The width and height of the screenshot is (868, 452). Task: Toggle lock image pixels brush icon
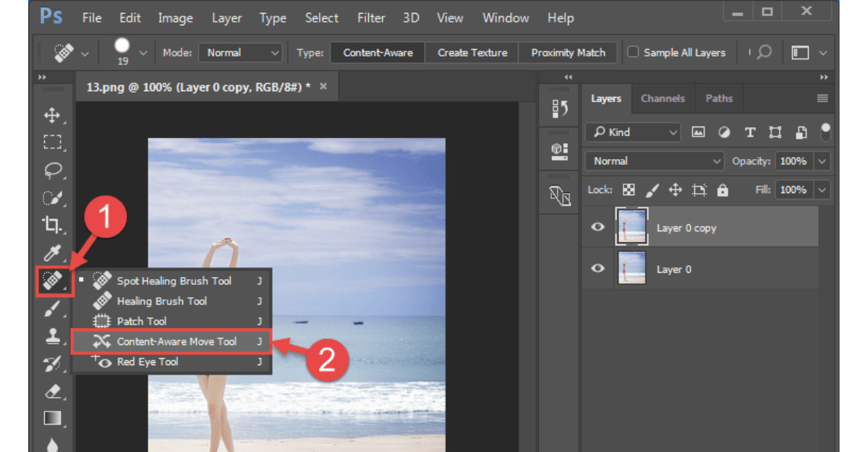point(652,189)
